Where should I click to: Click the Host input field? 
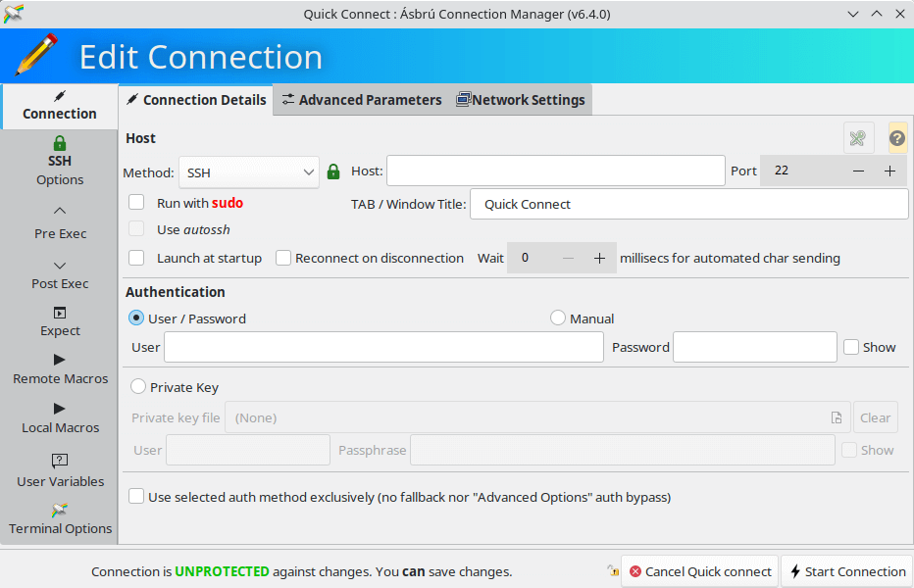pyautogui.click(x=556, y=171)
